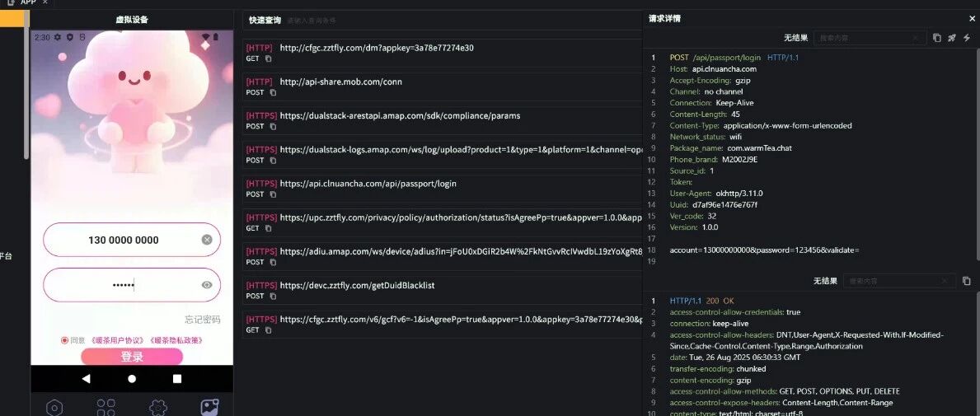Click the Package_name: com.warmTea.chat line
This screenshot has width=980, height=416.
coord(730,148)
